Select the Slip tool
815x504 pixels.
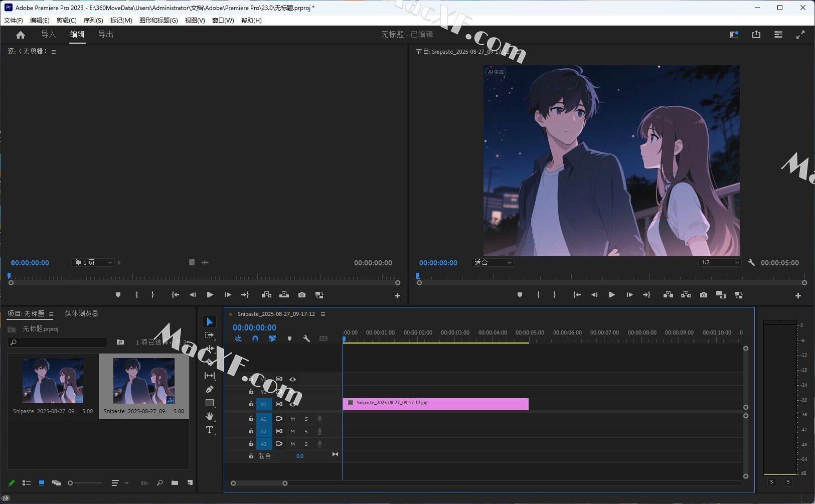pyautogui.click(x=210, y=376)
